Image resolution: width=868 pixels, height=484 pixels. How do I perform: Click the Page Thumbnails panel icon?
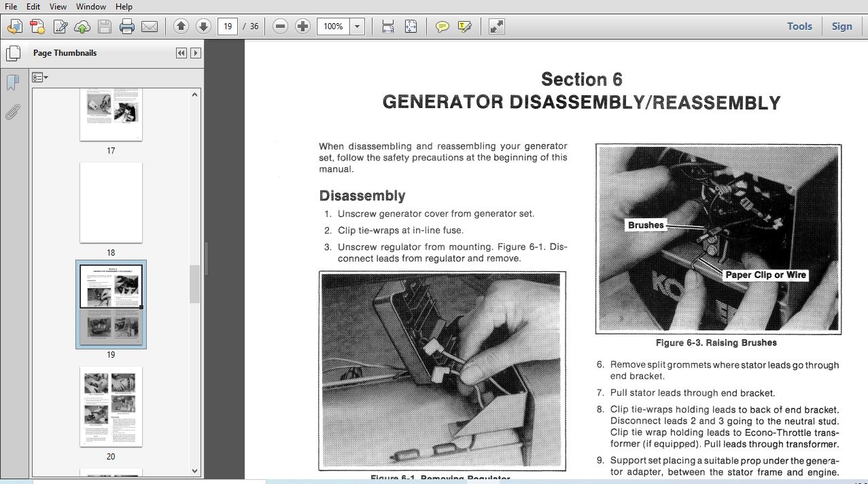pyautogui.click(x=12, y=53)
